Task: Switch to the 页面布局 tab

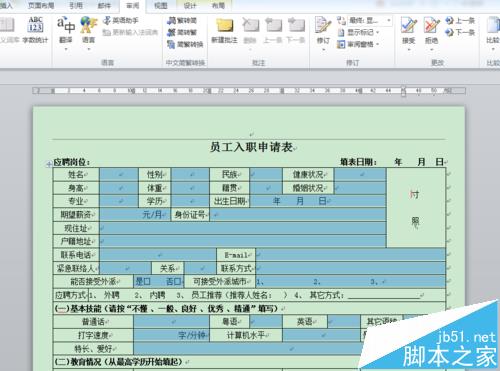Action: tap(41, 5)
